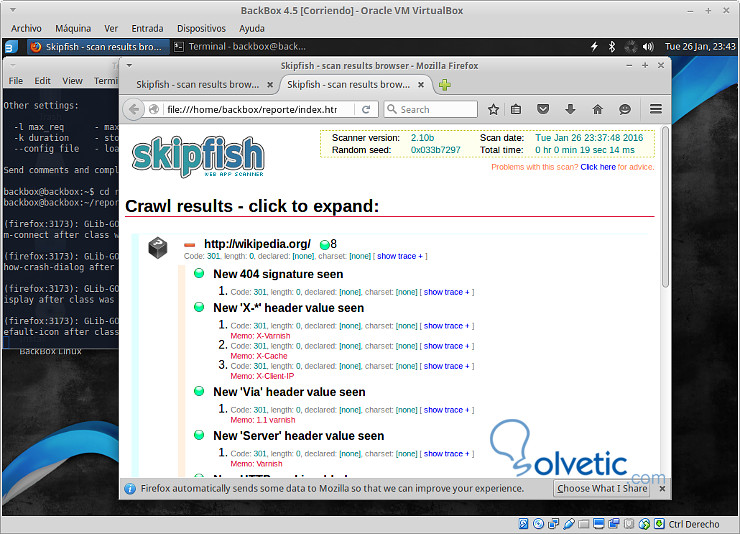The height and width of the screenshot is (534, 740).
Task: Open the Ayuda menu
Action: [x=252, y=28]
